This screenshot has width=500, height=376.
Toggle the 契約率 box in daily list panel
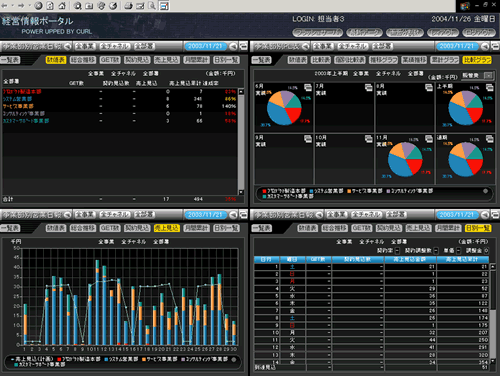(397, 250)
